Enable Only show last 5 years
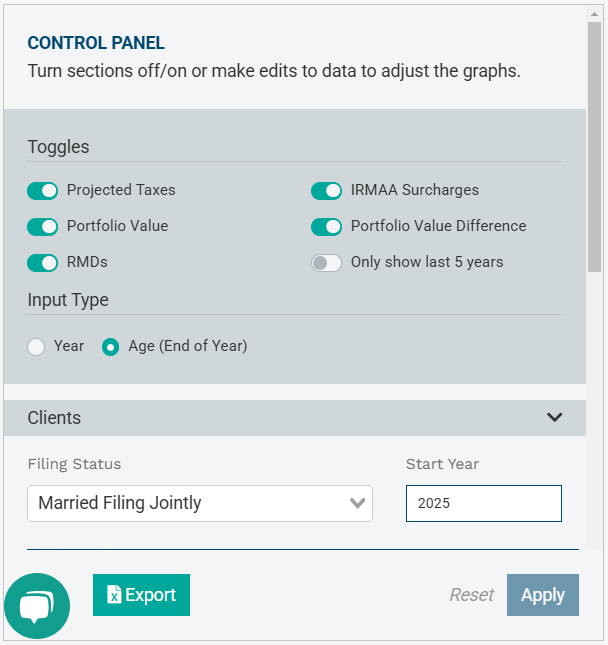Screen dimensions: 608x645 click(326, 262)
